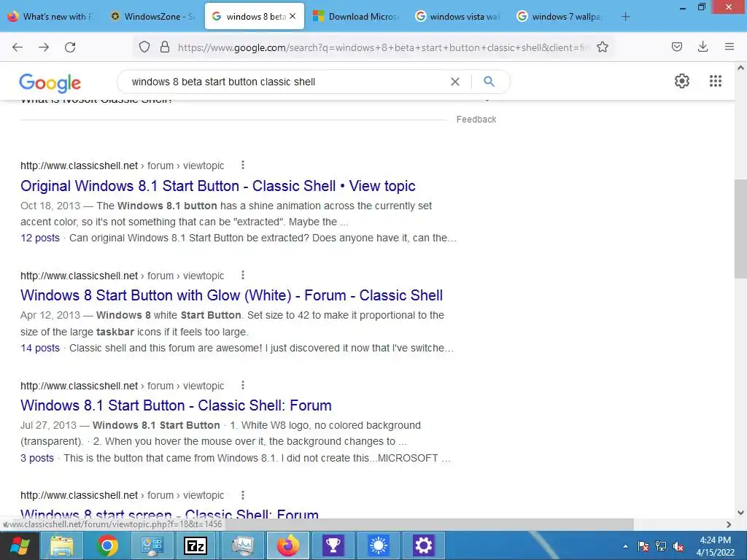Click the Google search magnifier button
The image size is (747, 560).
point(489,82)
